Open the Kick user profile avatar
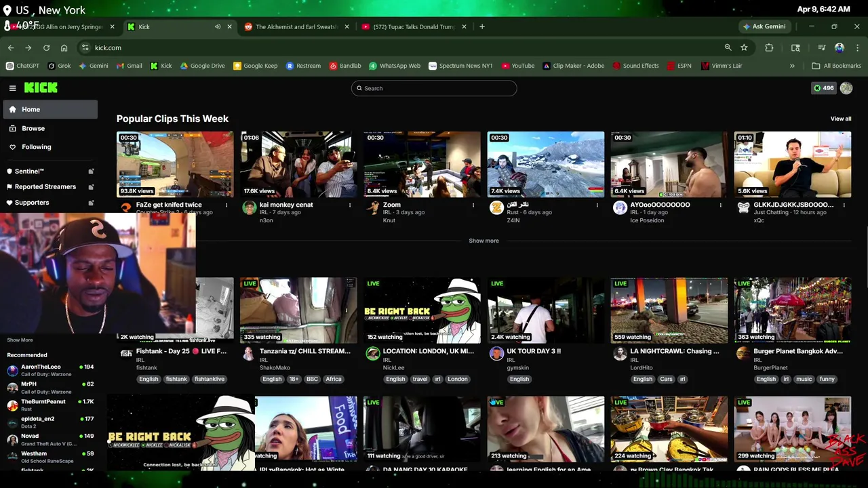Viewport: 868px width, 488px height. point(846,88)
